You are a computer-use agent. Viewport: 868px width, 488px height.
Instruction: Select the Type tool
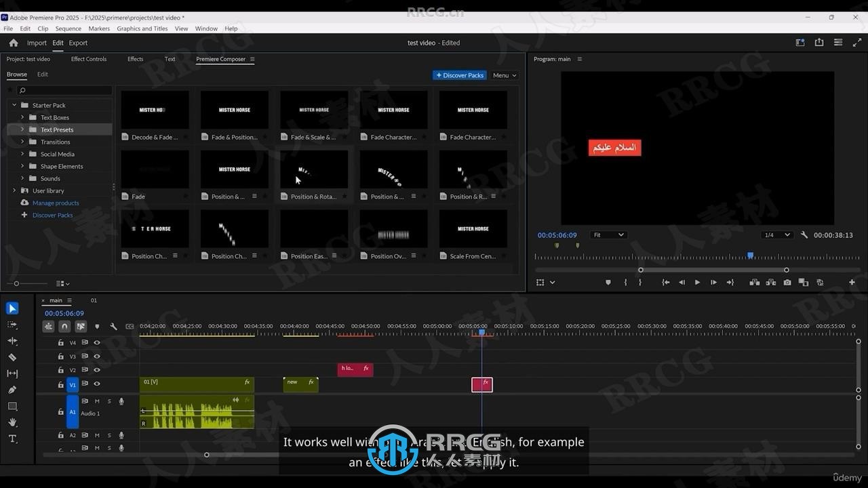pyautogui.click(x=12, y=439)
